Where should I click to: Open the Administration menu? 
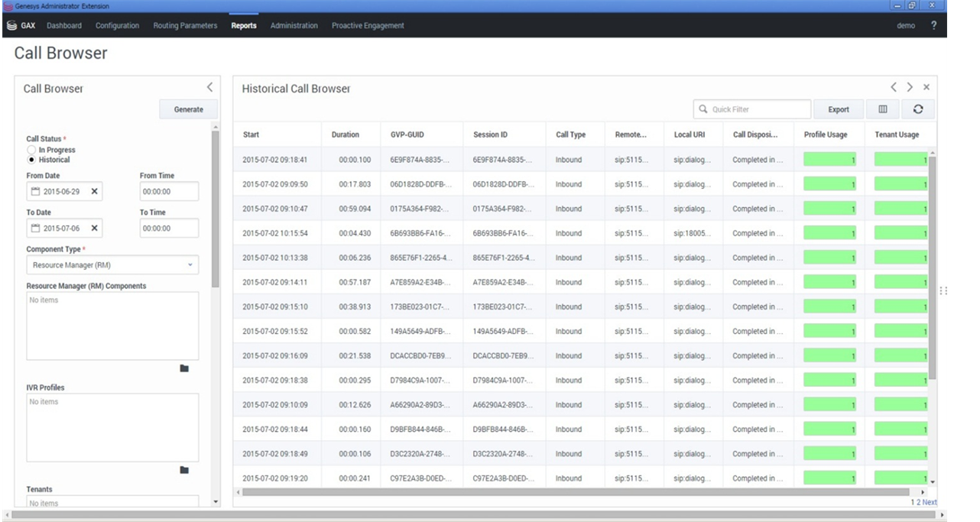pos(294,25)
